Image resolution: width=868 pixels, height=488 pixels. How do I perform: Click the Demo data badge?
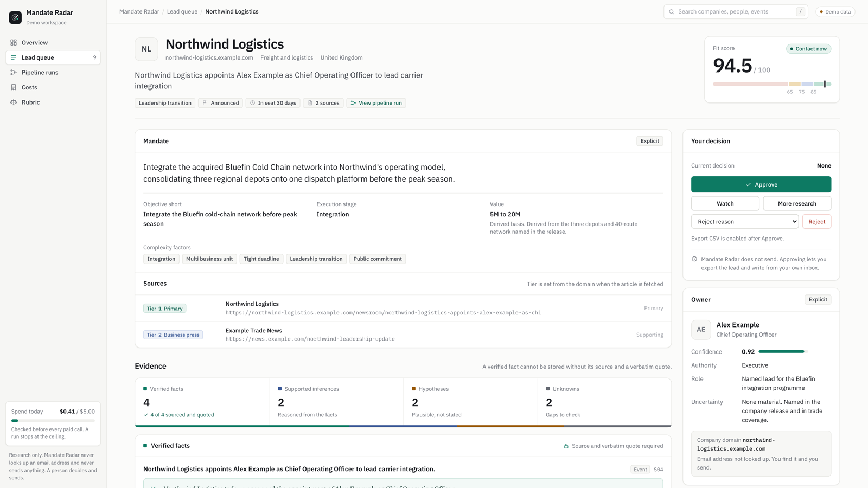click(835, 12)
